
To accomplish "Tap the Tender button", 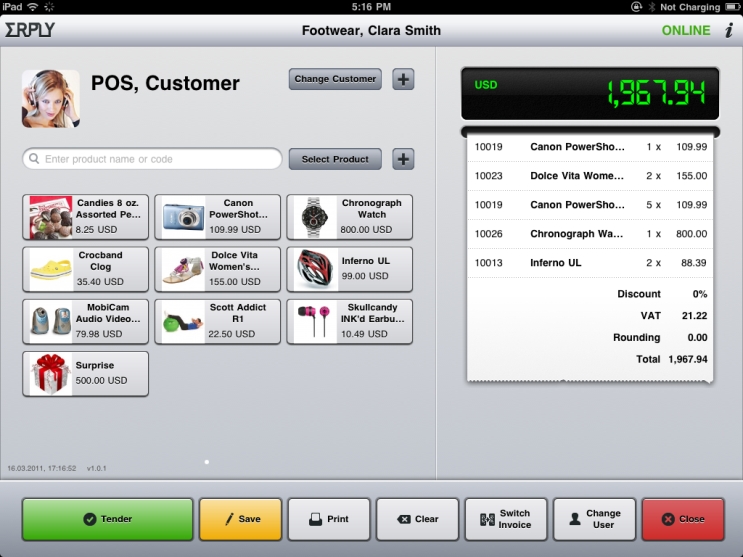I will [108, 519].
